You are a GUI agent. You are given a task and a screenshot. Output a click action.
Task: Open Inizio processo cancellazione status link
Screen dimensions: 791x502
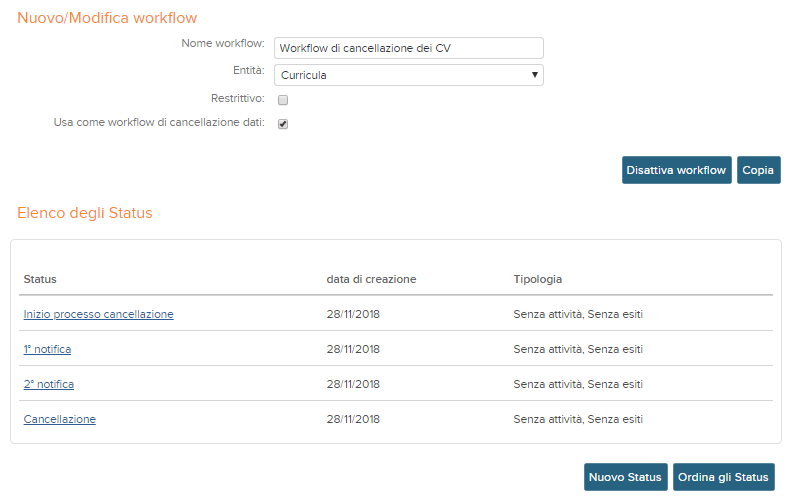click(98, 314)
